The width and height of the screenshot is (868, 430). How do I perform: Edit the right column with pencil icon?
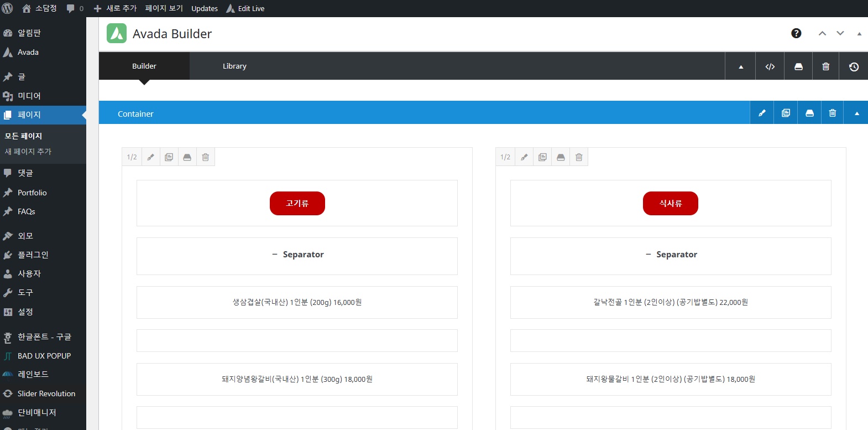point(524,157)
